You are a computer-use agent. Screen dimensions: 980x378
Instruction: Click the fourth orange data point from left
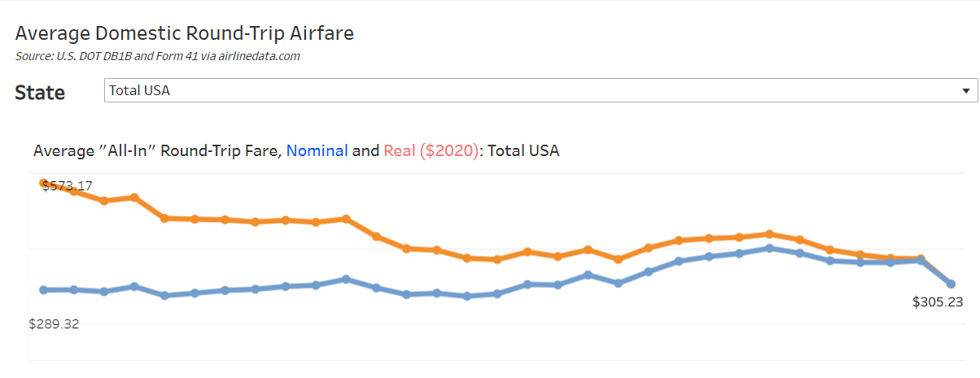[134, 198]
